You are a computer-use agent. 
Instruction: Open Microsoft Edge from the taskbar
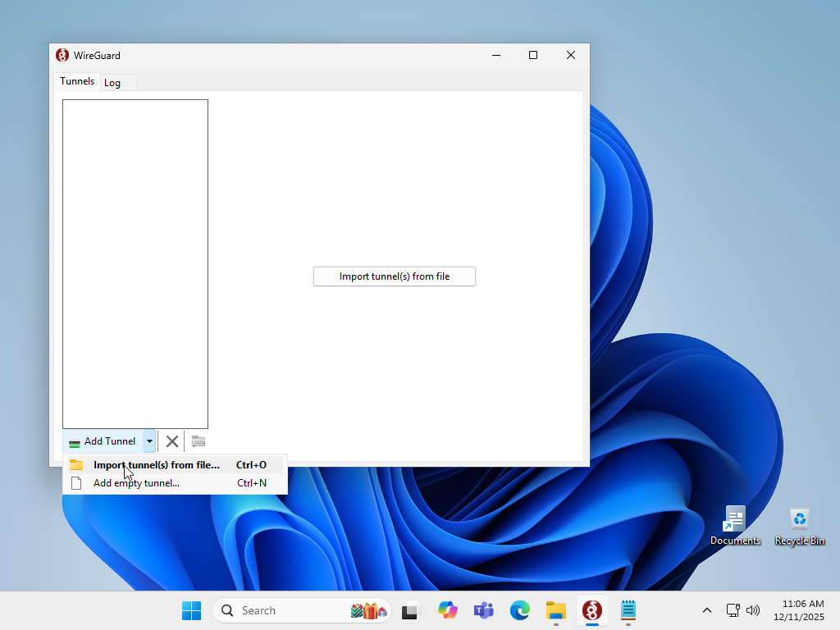tap(519, 610)
